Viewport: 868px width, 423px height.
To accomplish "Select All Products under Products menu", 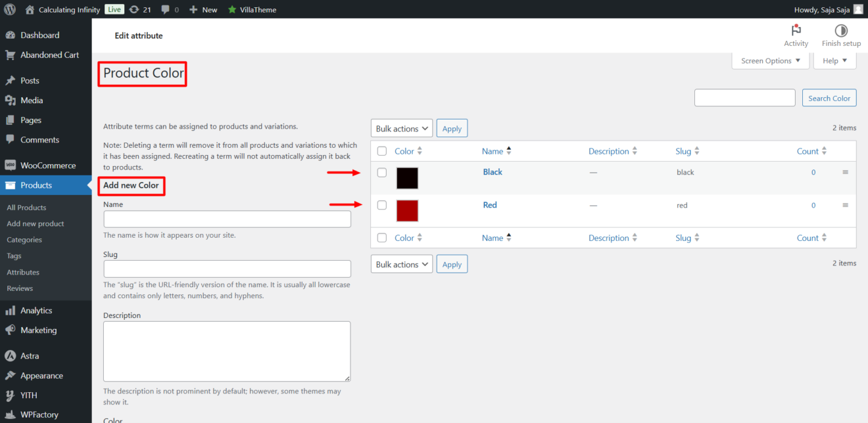I will pos(26,207).
